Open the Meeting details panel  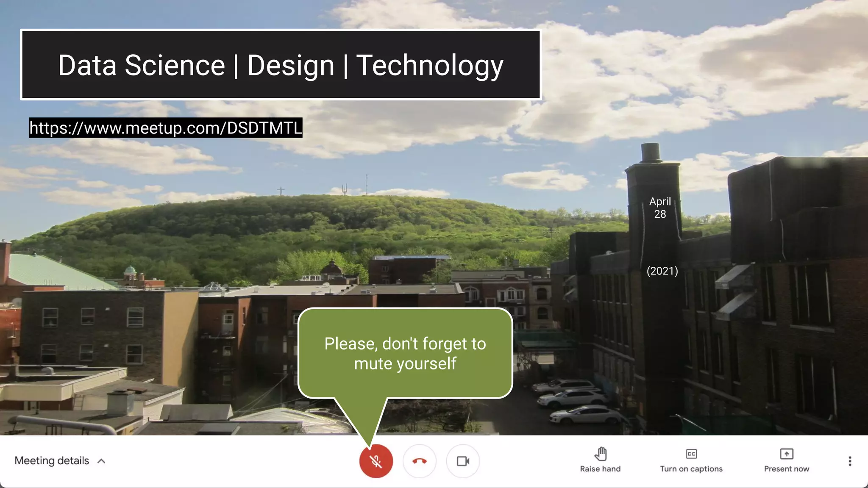(52, 460)
